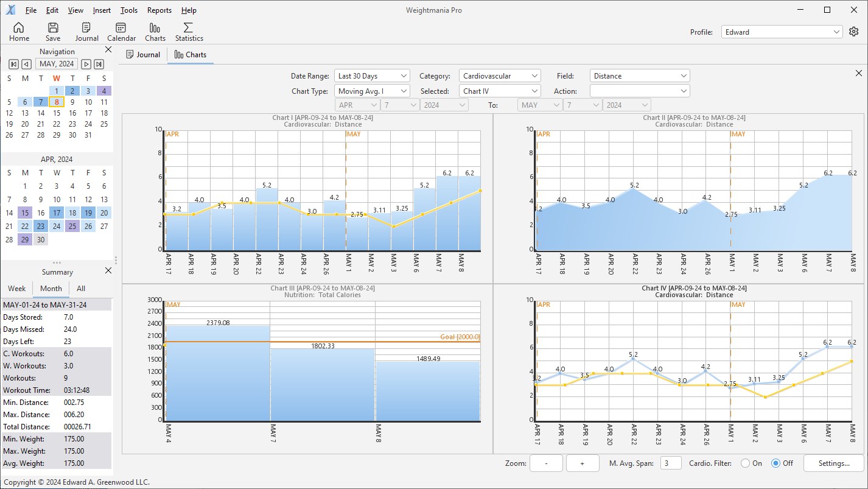This screenshot has width=868, height=489.
Task: Save data with the Save toolbar icon
Action: [53, 32]
